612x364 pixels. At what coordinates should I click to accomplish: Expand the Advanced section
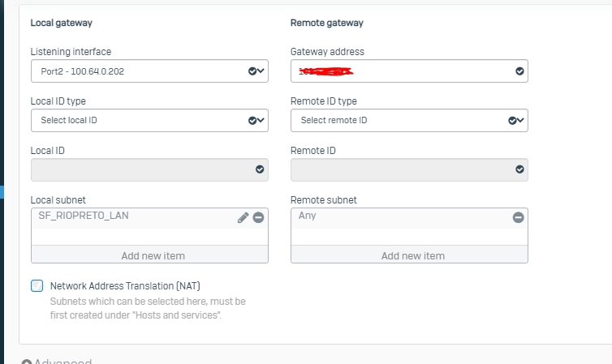click(57, 362)
